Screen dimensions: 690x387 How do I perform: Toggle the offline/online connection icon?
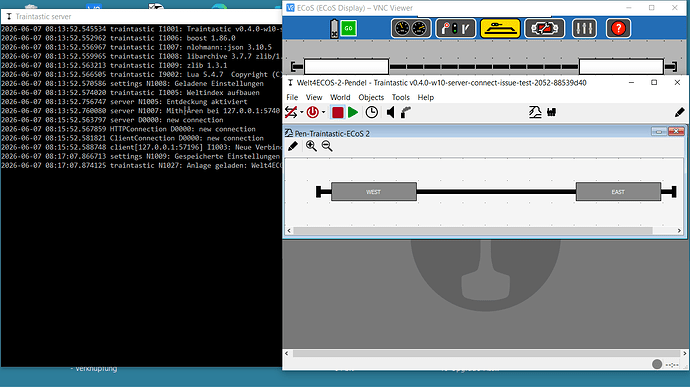(291, 112)
